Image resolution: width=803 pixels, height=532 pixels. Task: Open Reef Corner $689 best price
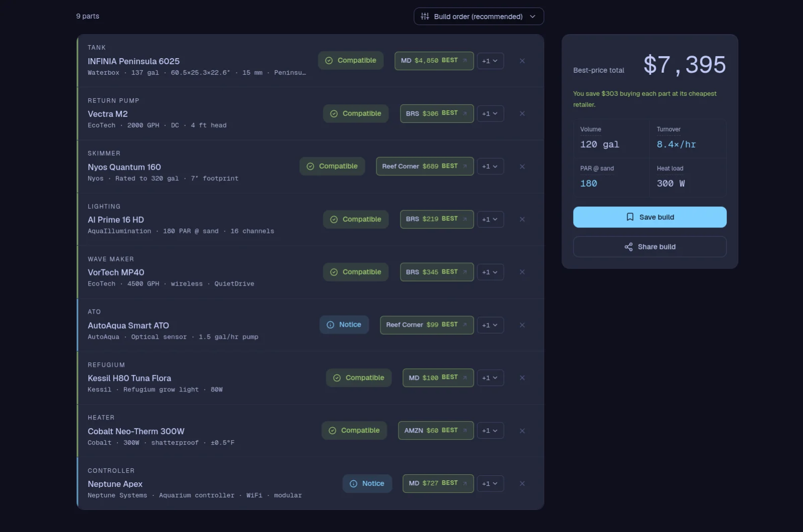point(425,167)
